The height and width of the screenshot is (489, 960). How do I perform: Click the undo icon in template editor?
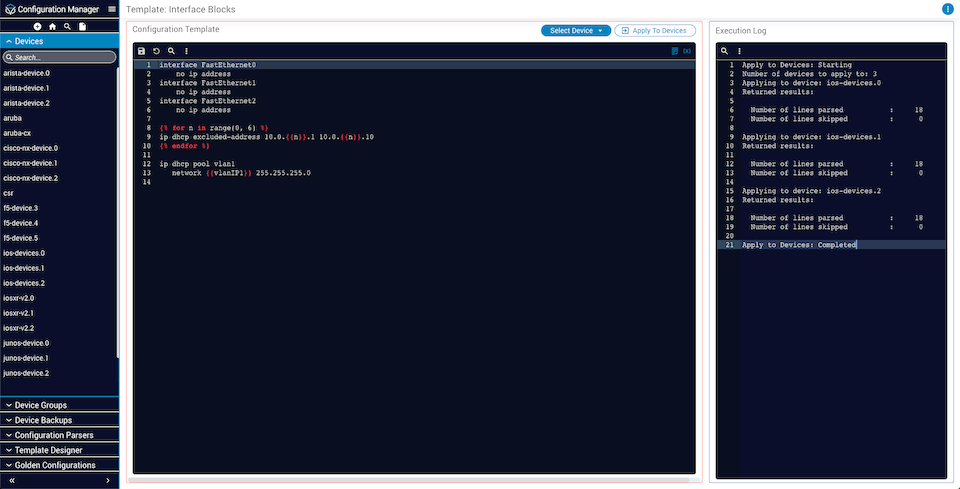pyautogui.click(x=157, y=50)
